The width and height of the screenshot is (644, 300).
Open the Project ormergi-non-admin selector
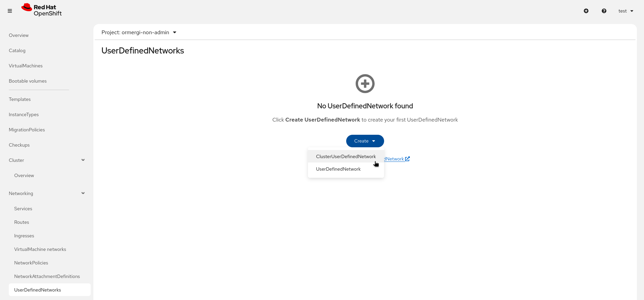click(139, 33)
